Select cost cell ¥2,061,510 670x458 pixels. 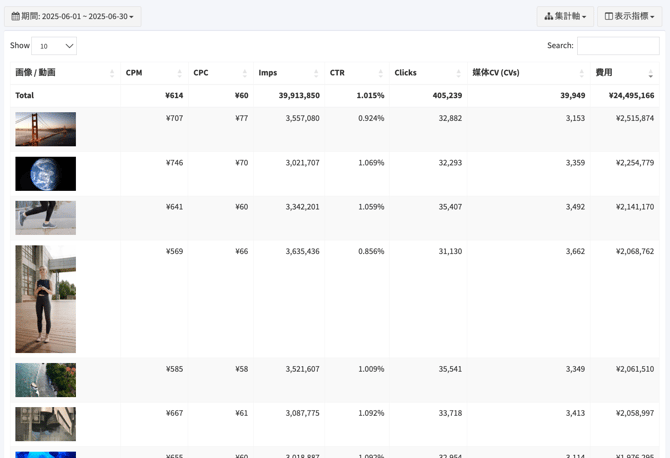(635, 369)
